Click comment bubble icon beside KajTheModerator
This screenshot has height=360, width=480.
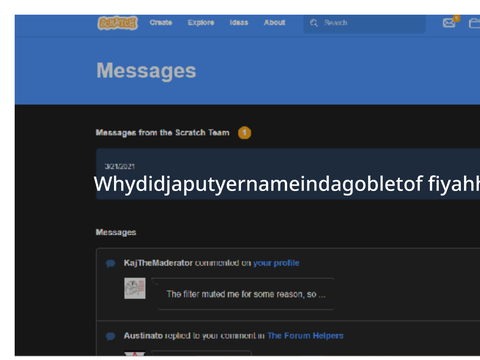(x=110, y=263)
